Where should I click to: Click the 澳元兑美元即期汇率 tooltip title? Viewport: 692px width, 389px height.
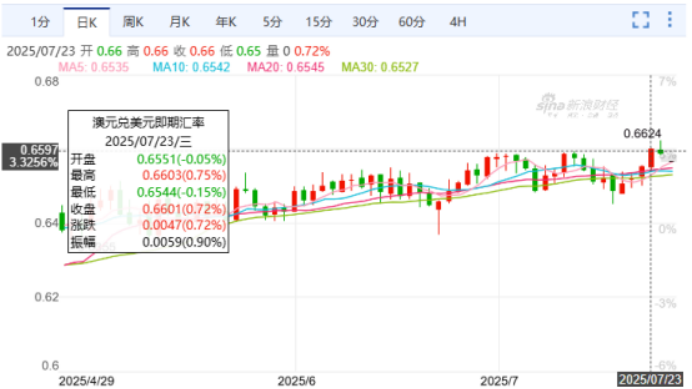pos(148,122)
